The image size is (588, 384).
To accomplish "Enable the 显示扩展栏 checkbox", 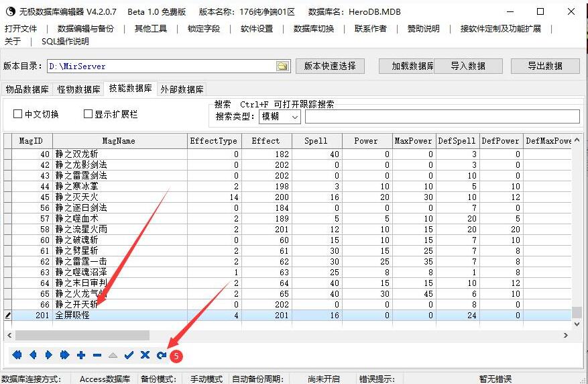I will (88, 113).
